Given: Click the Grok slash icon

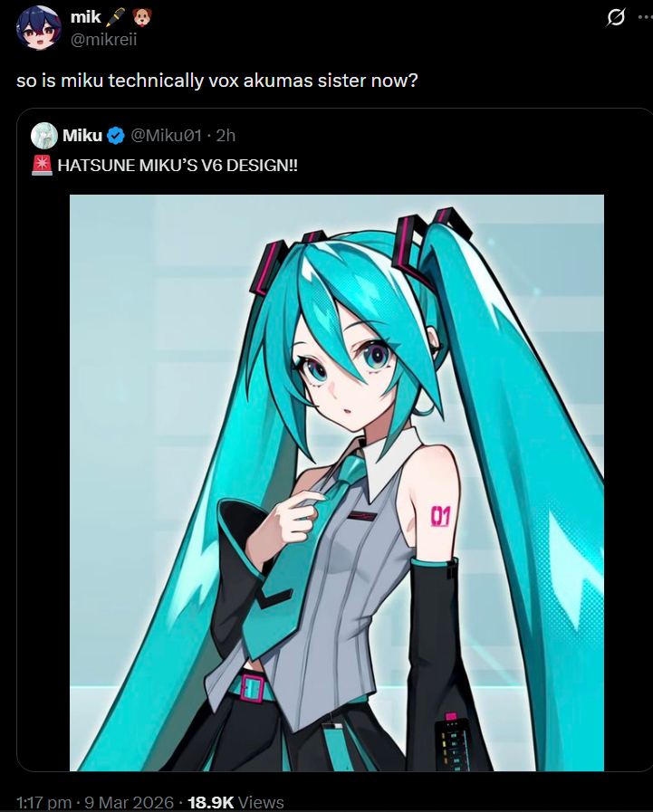Looking at the screenshot, I should 616,17.
